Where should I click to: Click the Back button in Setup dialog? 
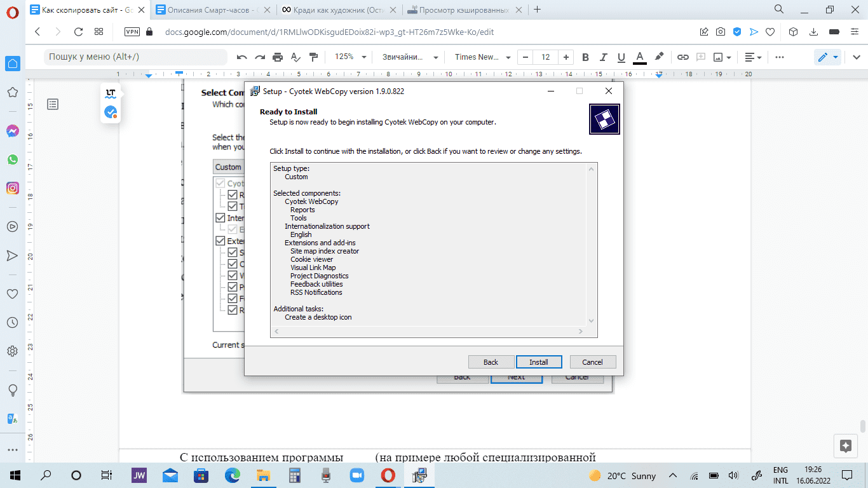tap(491, 362)
